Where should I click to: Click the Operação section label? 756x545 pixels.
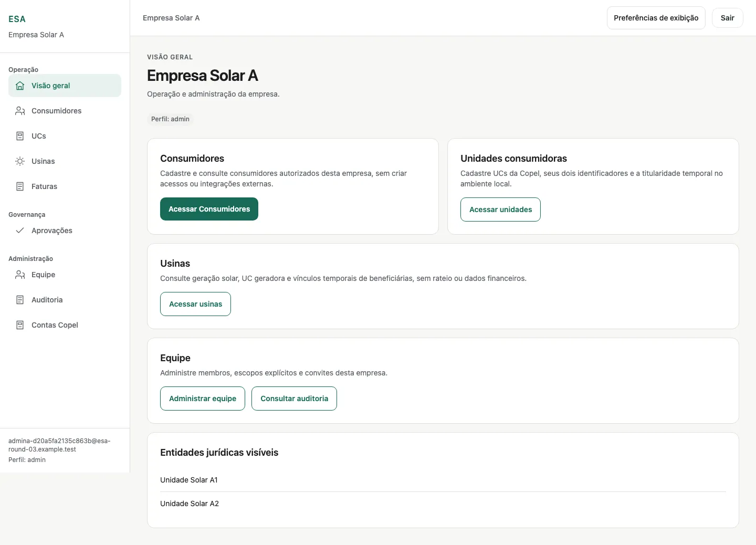23,70
